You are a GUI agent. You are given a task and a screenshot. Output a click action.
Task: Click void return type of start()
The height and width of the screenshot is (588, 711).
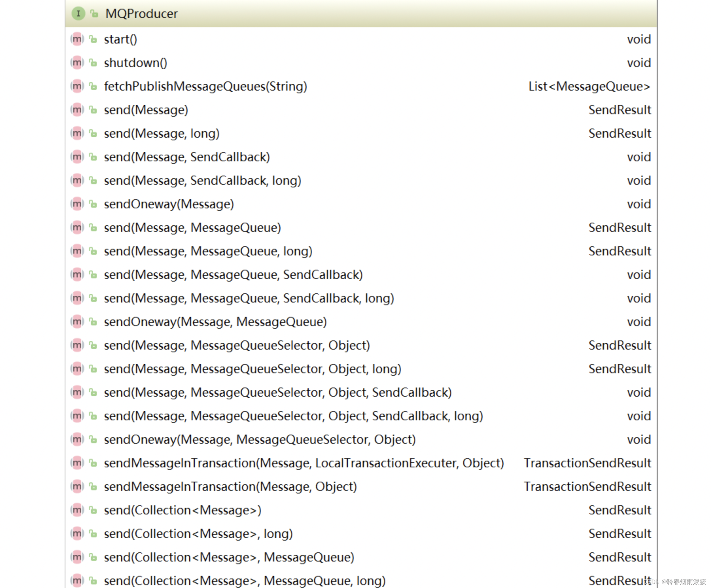click(639, 39)
